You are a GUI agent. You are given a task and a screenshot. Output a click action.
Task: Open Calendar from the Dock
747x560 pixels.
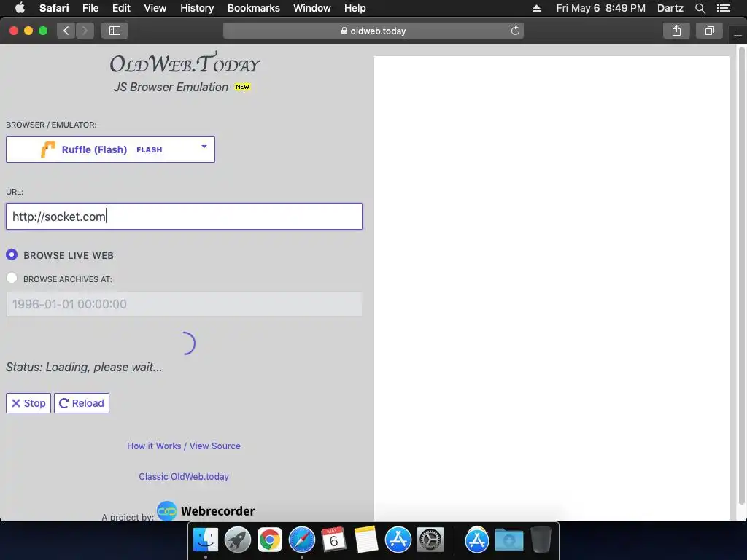[x=333, y=540]
